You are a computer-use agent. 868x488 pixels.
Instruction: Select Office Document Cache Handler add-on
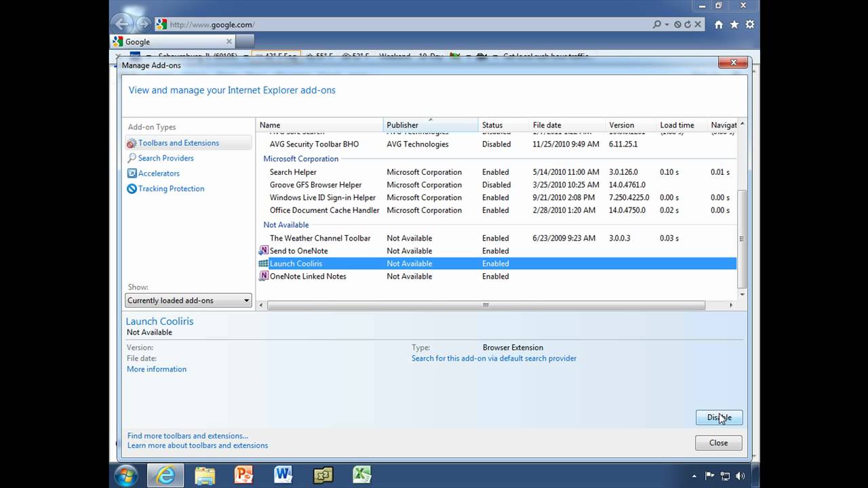(x=496, y=210)
